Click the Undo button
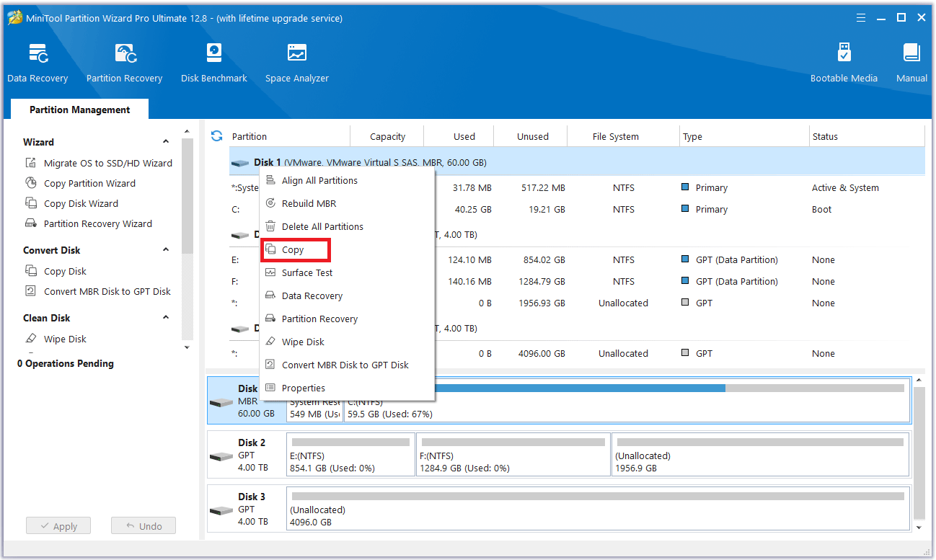The width and height of the screenshot is (936, 560). click(144, 526)
